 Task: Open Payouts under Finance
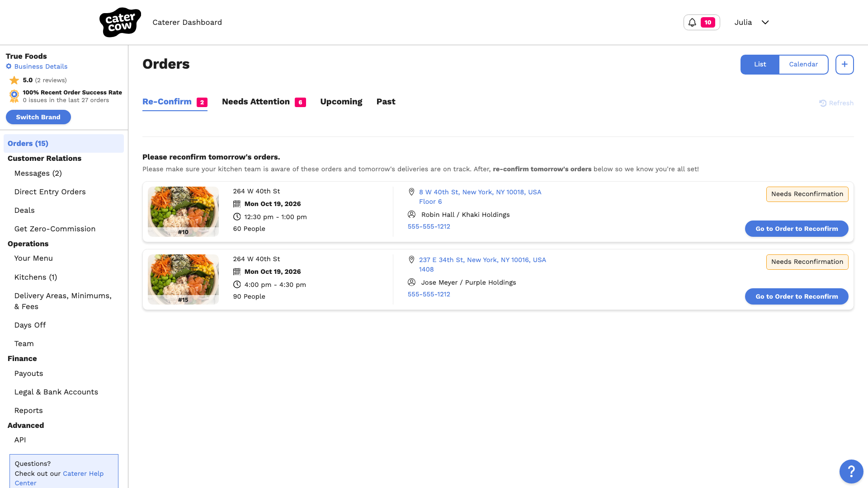click(x=28, y=374)
